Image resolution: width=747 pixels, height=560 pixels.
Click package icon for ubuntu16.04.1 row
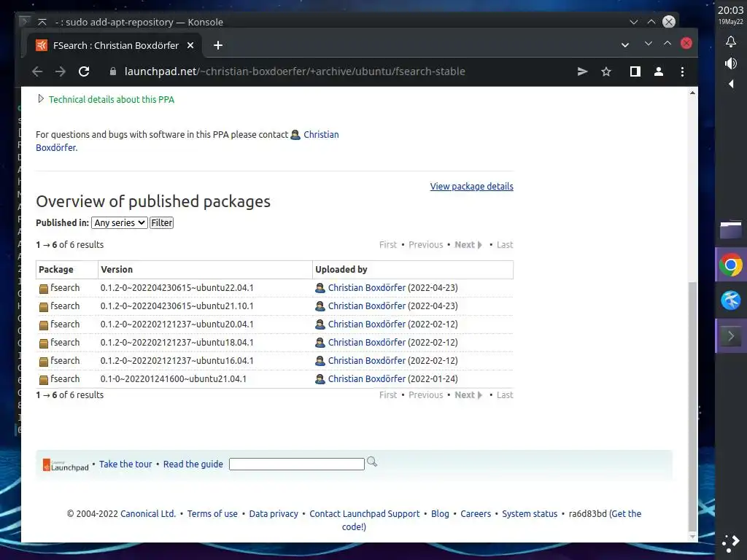[x=43, y=362]
